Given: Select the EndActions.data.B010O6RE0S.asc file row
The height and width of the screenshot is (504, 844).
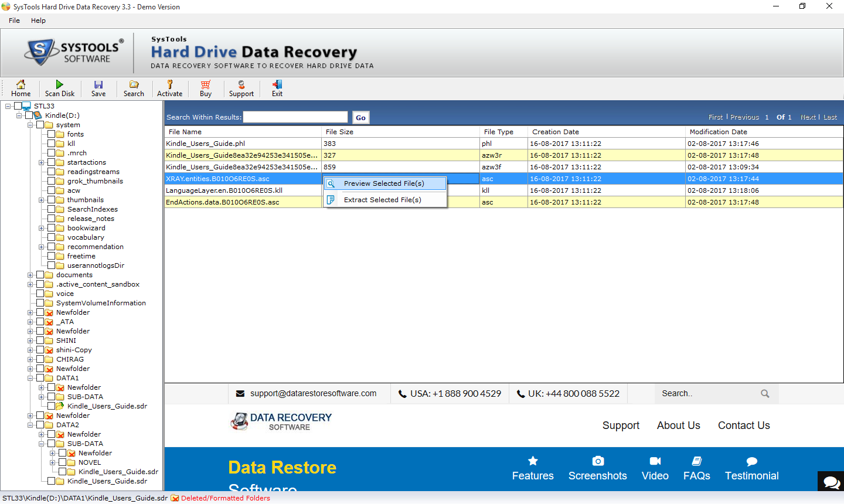Looking at the screenshot, I should pos(504,202).
